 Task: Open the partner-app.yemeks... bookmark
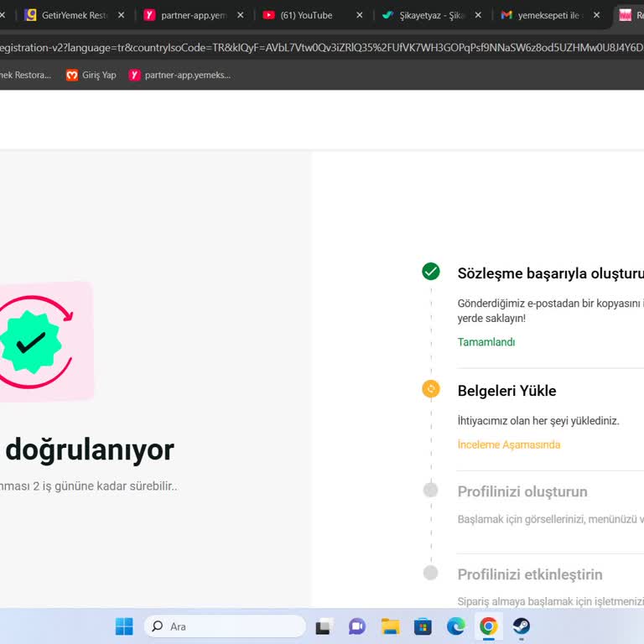tap(179, 75)
